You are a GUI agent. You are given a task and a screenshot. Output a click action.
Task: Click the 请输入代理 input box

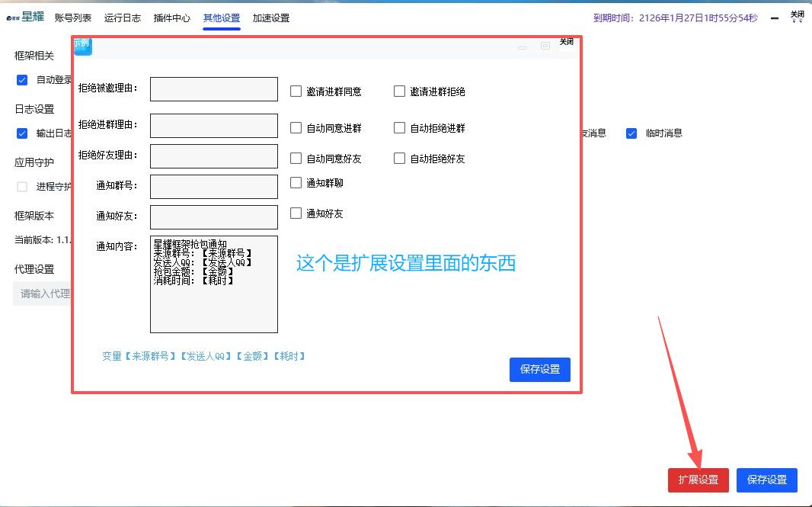coord(42,294)
